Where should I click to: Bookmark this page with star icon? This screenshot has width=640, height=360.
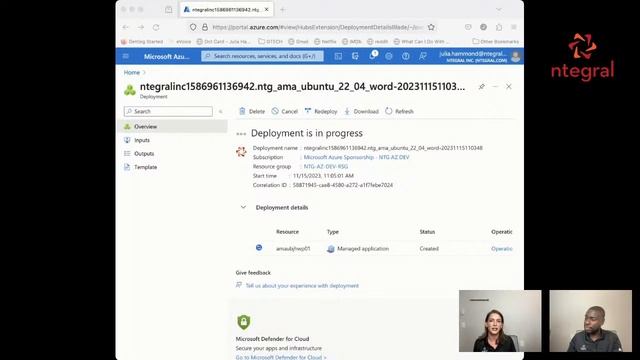[431, 27]
